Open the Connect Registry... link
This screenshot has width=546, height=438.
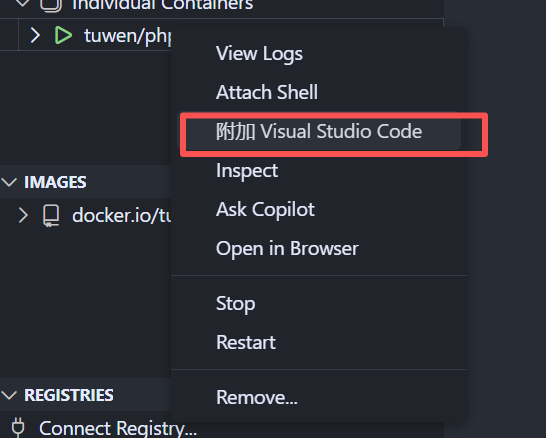118,428
